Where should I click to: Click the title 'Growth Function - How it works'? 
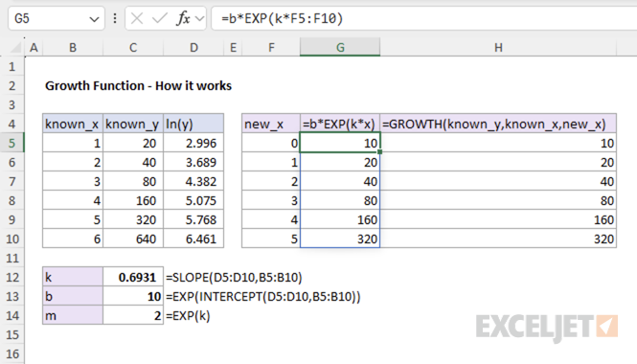pyautogui.click(x=138, y=85)
